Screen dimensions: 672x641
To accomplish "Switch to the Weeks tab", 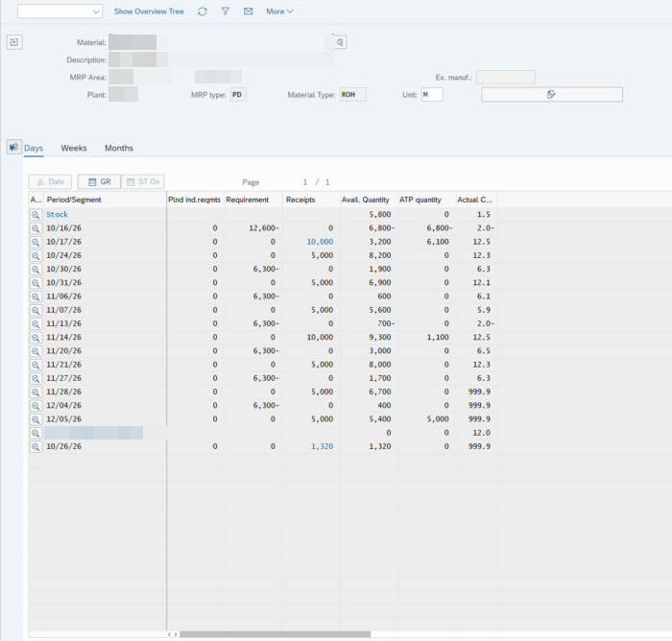I will 74,148.
